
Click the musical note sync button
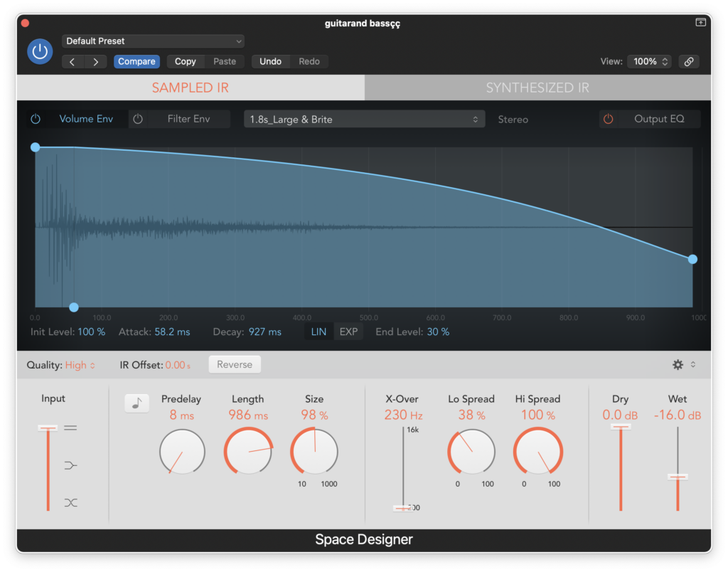(x=136, y=403)
